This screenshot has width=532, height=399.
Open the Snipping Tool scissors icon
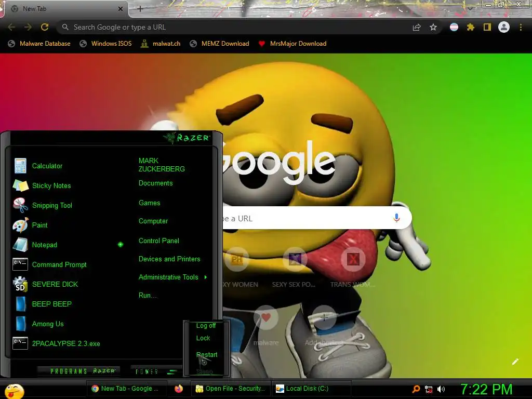[20, 205]
